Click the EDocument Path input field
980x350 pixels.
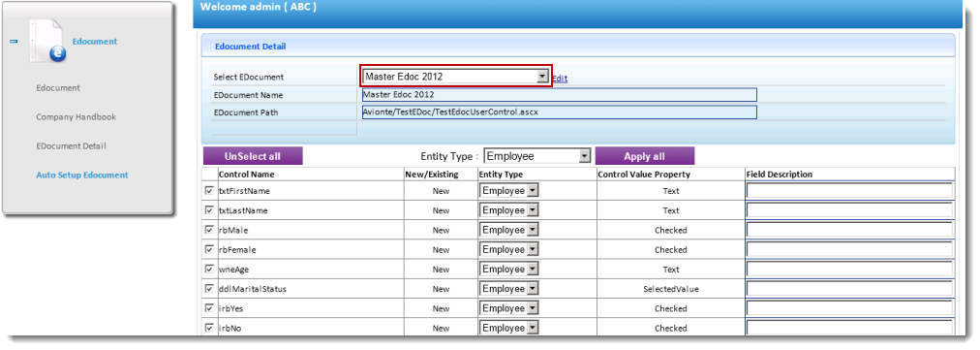click(560, 112)
